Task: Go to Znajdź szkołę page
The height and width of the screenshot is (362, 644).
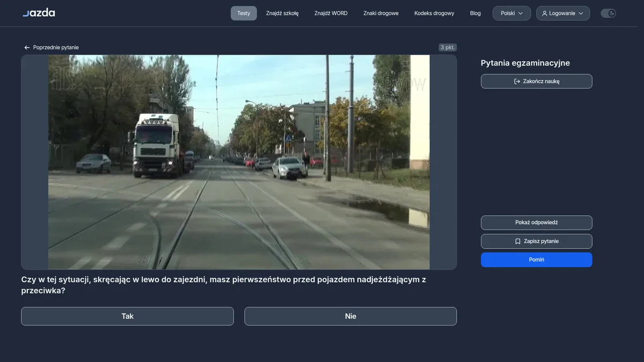Action: (x=282, y=13)
